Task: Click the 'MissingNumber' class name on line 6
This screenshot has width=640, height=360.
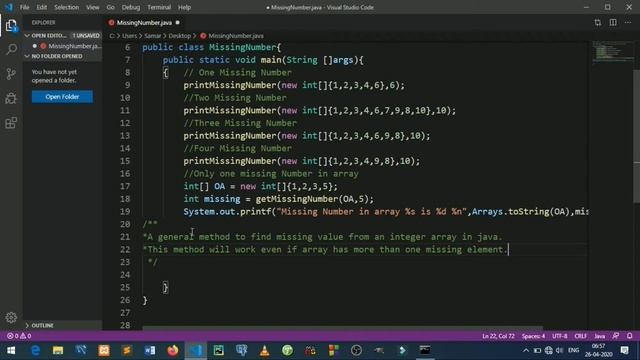Action: (243, 47)
